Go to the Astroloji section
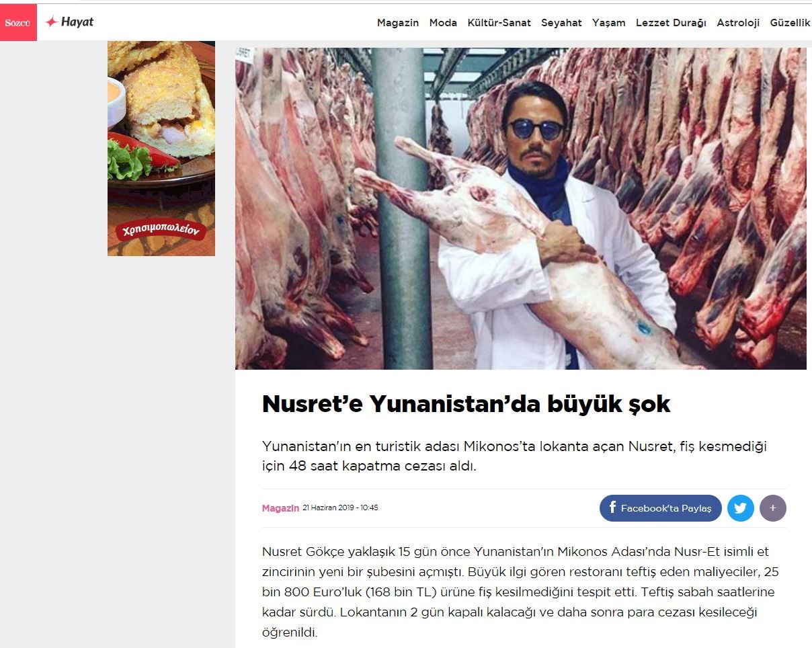 [738, 23]
